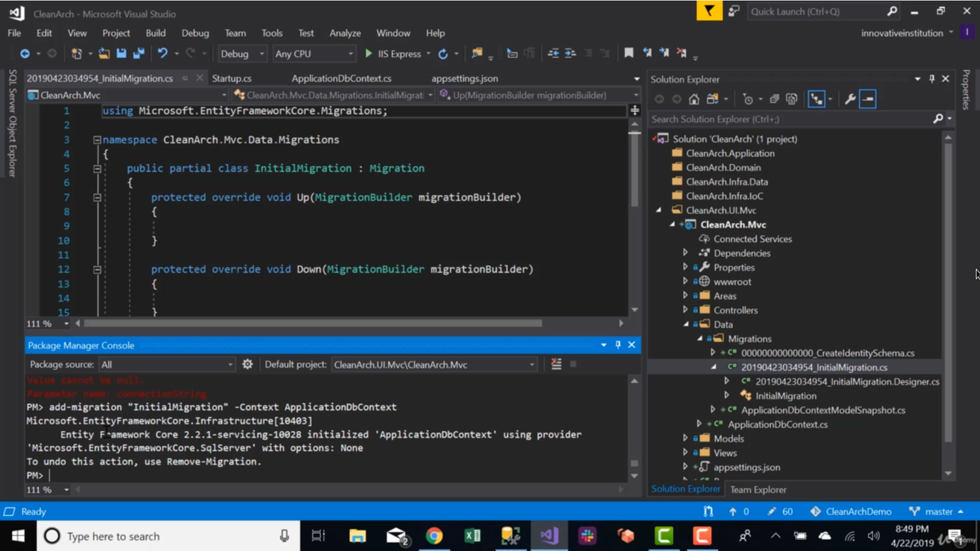This screenshot has width=980, height=551.
Task: Expand the Controllers folder
Action: click(685, 310)
